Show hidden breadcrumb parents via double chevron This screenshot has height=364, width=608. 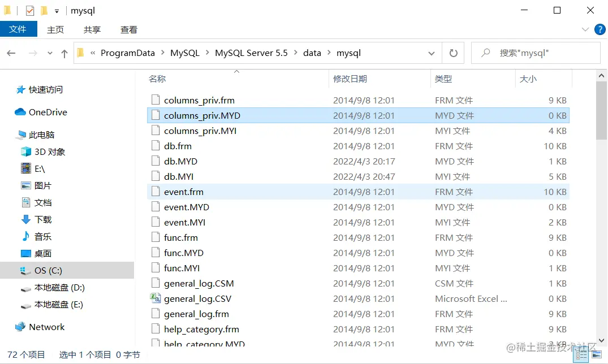(x=93, y=53)
